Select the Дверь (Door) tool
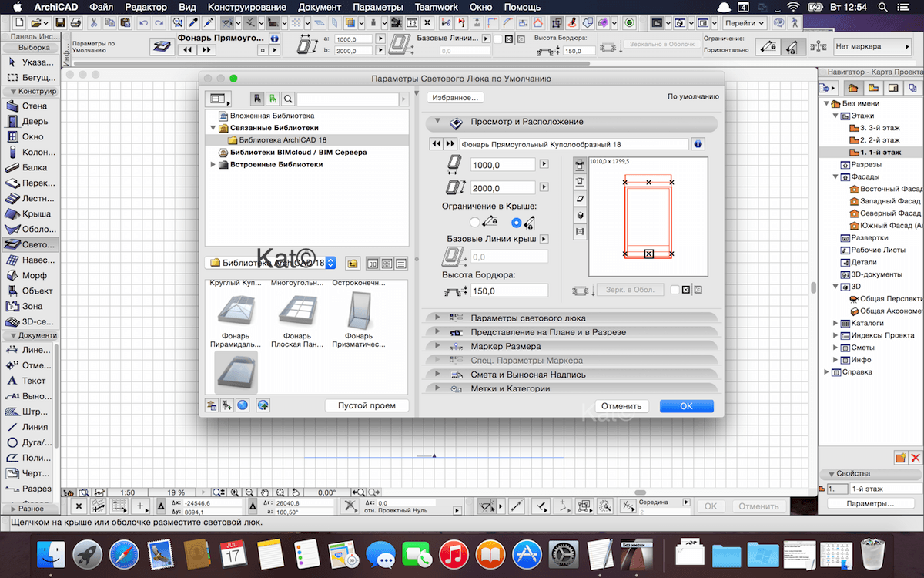Viewport: 924px width, 578px height. tap(28, 121)
